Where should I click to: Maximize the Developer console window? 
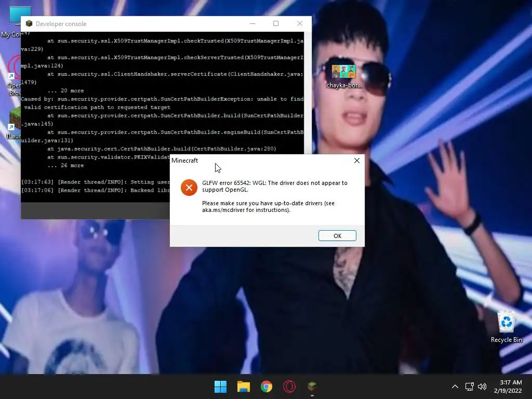[x=276, y=23]
